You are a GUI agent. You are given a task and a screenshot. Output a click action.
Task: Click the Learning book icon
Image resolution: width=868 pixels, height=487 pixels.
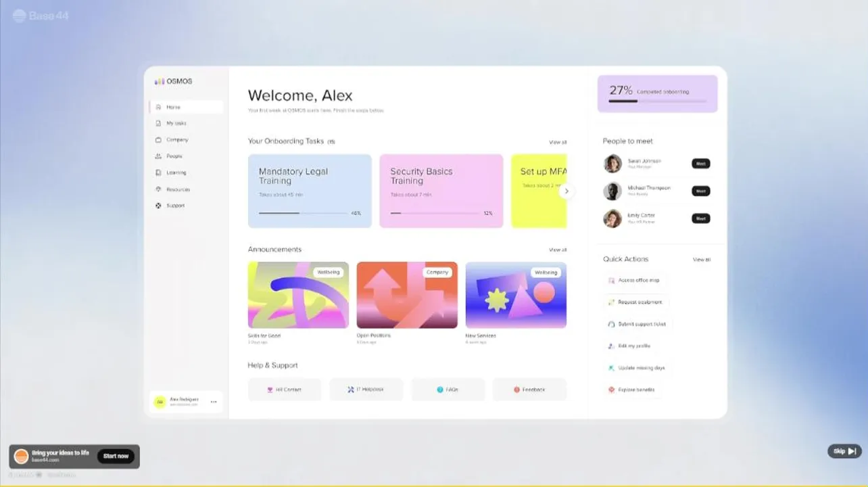[158, 172]
